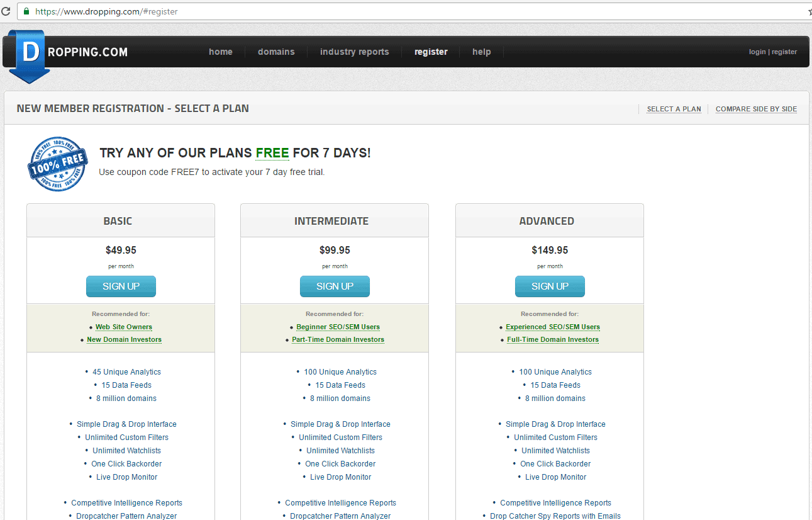Switch to Compare Side by Side view
This screenshot has width=812, height=520.
756,109
